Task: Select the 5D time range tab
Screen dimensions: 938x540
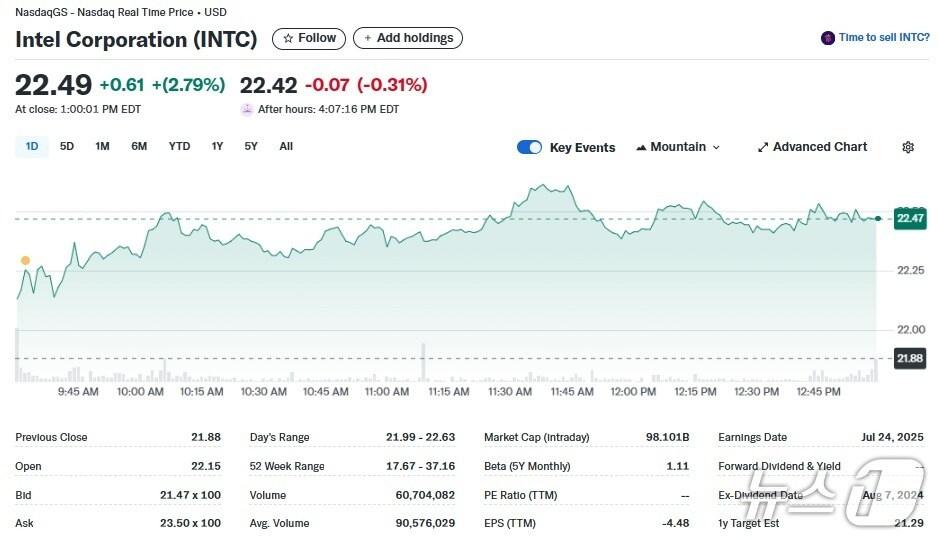Action: pos(67,146)
